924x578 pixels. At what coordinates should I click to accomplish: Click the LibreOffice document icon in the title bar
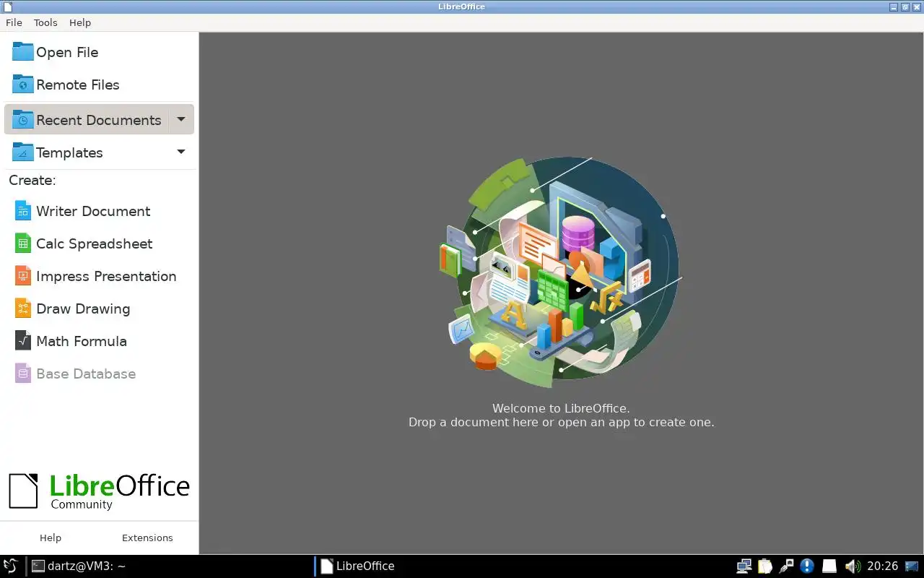pyautogui.click(x=7, y=7)
